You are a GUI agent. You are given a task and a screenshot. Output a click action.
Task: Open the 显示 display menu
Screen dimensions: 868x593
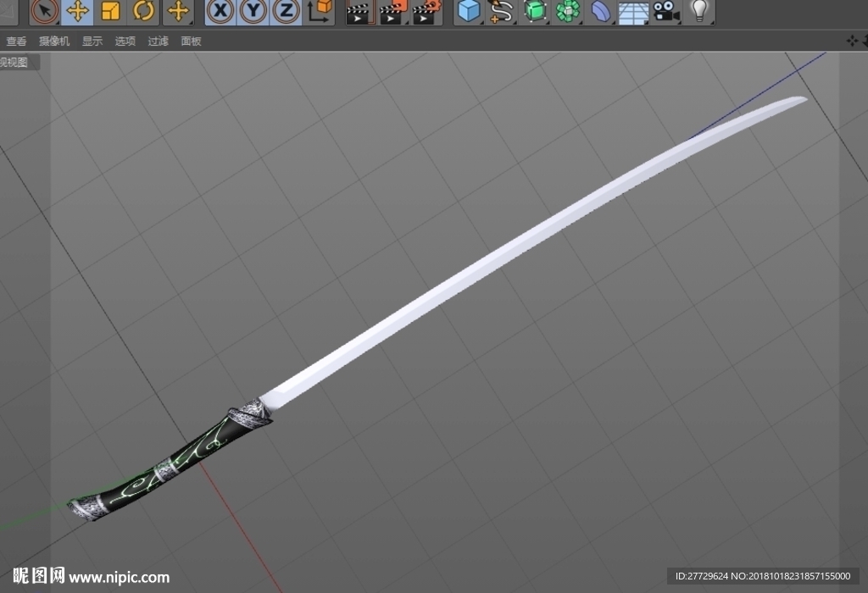coord(92,41)
